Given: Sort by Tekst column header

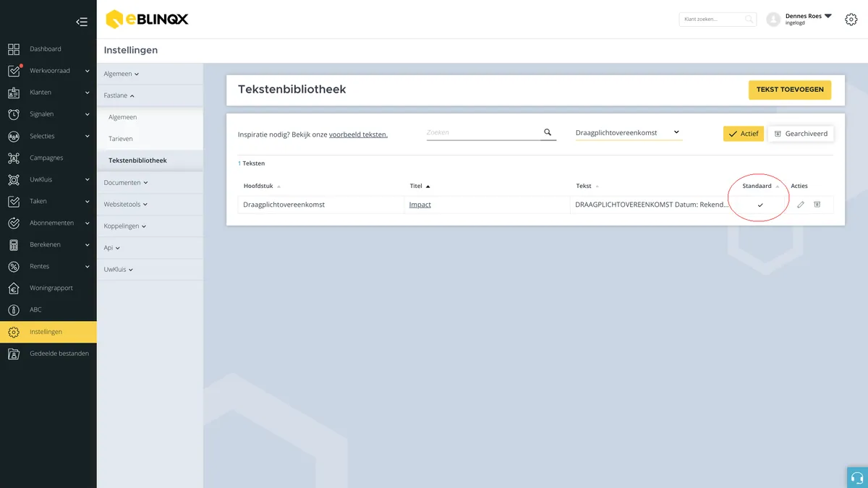Looking at the screenshot, I should coord(587,186).
